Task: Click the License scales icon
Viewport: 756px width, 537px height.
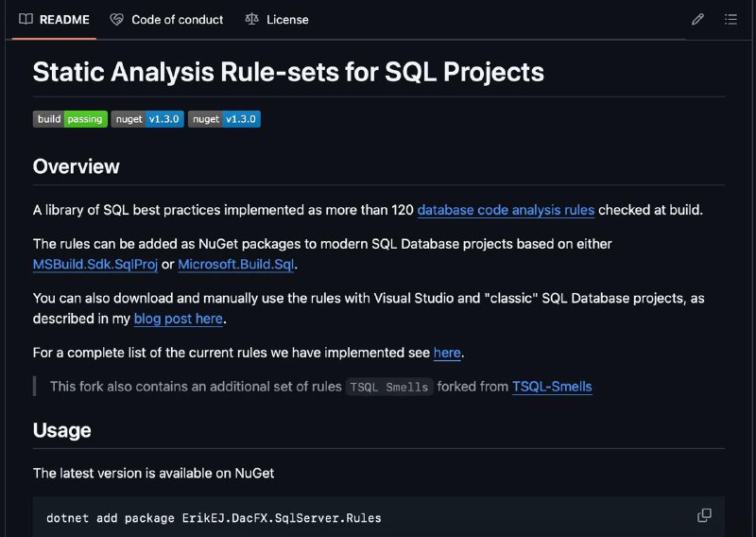Action: click(251, 19)
